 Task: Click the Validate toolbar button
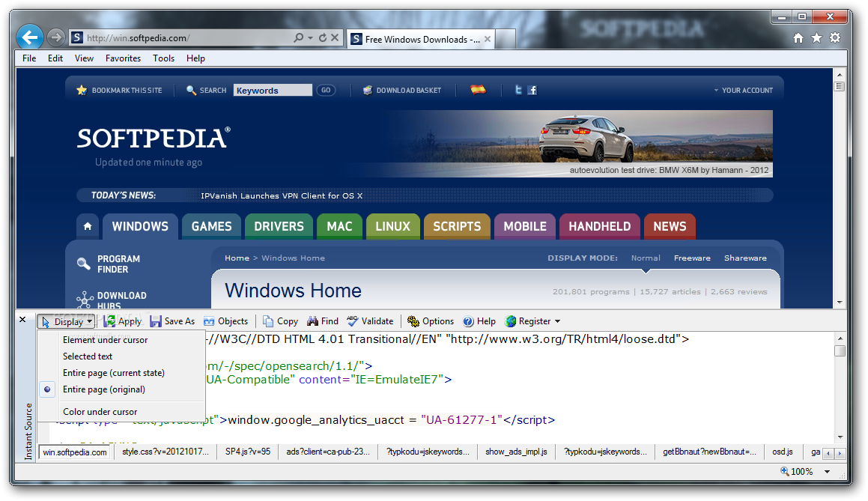(x=370, y=321)
